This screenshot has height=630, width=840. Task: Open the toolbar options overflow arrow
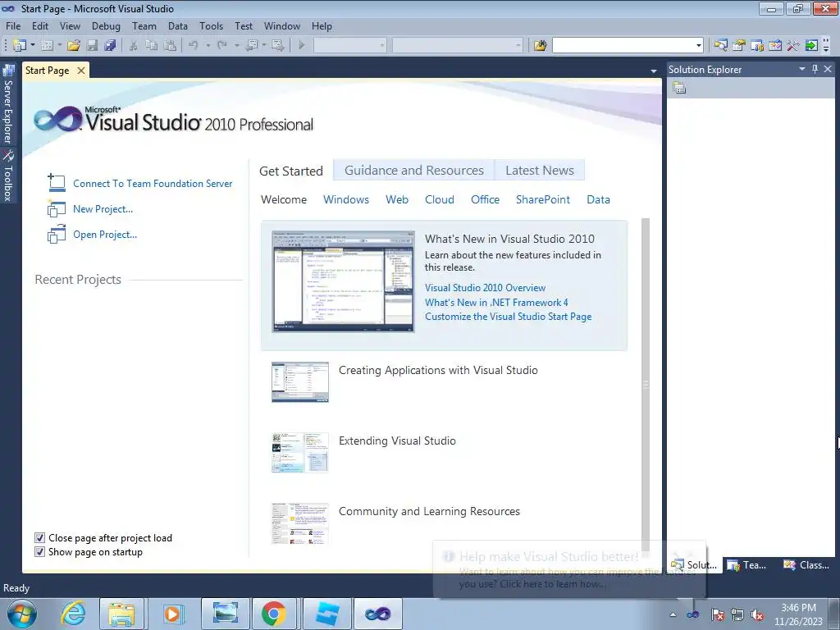[825, 46]
